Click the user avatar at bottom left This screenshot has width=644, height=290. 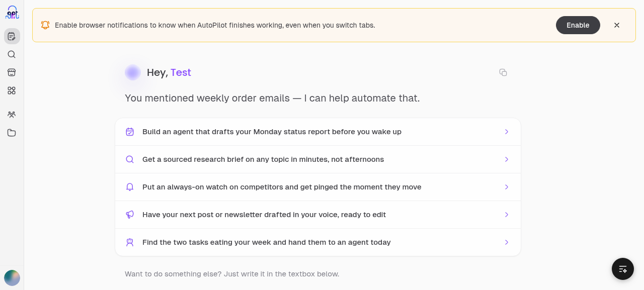(12, 278)
